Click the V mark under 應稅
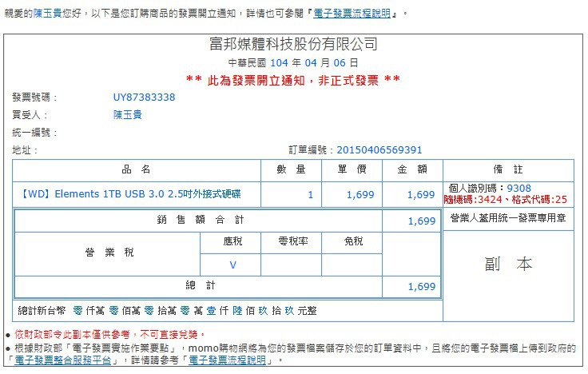The height and width of the screenshot is (374, 588). coord(232,265)
